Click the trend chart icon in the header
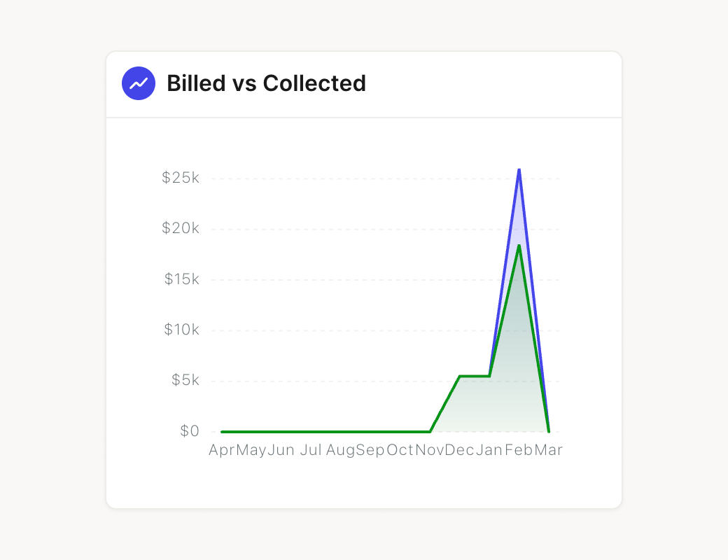Image resolution: width=728 pixels, height=560 pixels. point(139,83)
